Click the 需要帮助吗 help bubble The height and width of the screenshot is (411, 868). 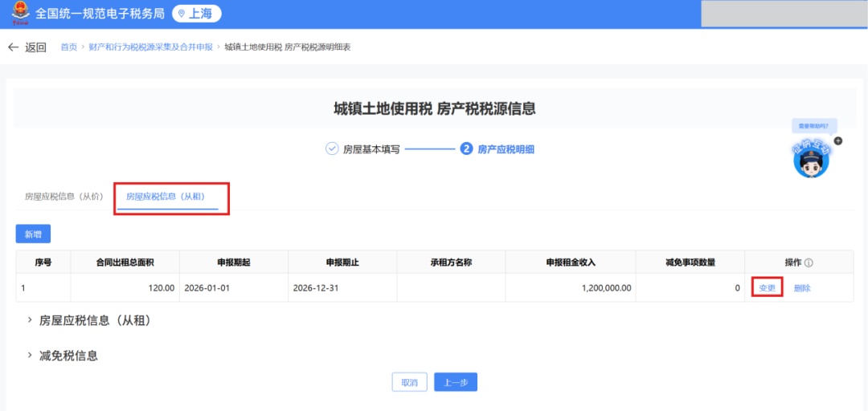(x=814, y=126)
